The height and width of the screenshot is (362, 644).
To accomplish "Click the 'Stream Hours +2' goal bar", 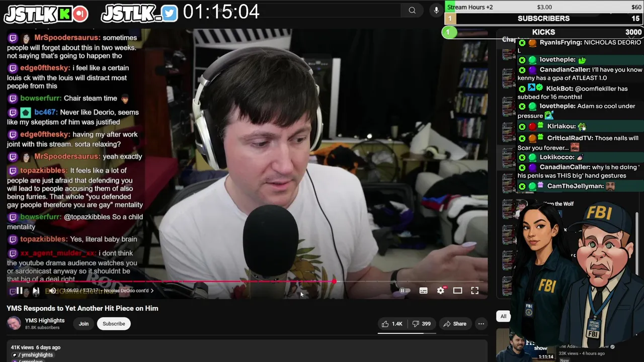I will pyautogui.click(x=544, y=7).
